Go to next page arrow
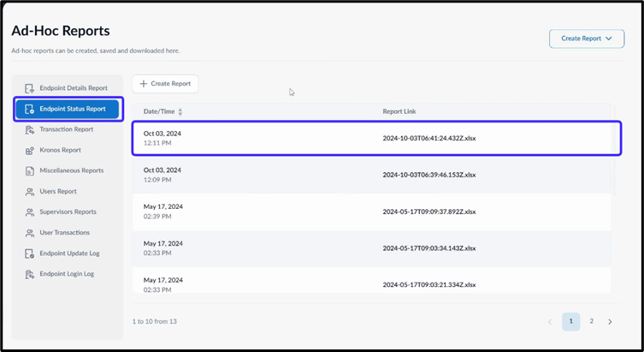 610,321
